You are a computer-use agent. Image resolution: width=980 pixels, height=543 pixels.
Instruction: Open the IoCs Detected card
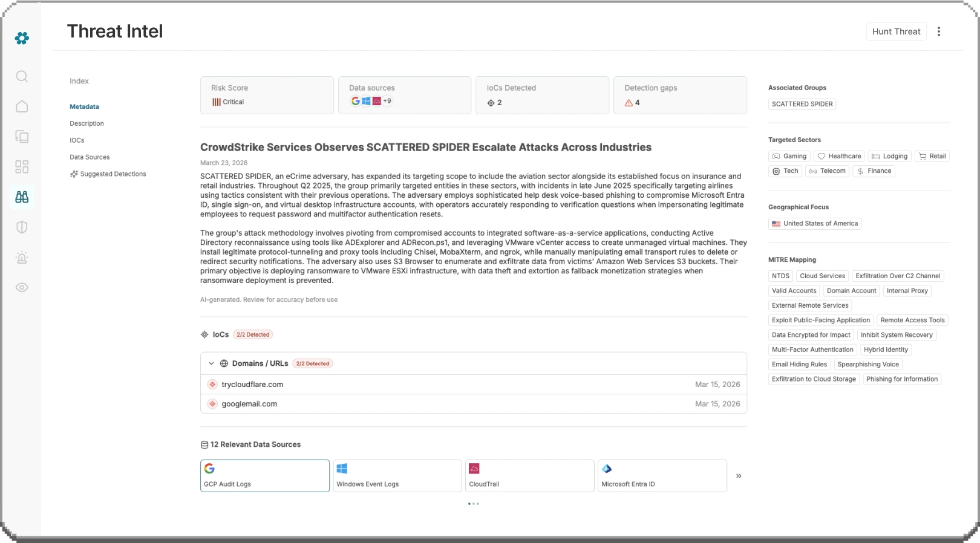click(542, 95)
